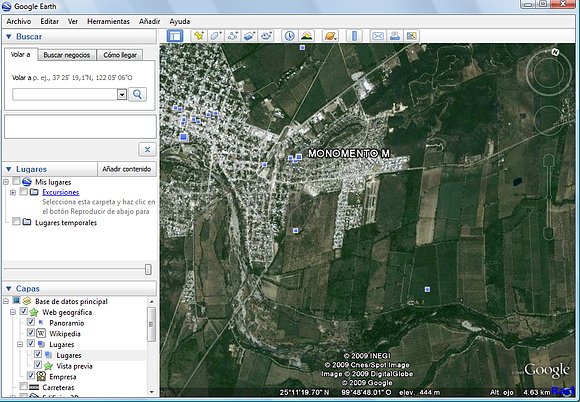Click the move joystick ring on the map
The height and width of the screenshot is (402, 580).
[x=549, y=120]
